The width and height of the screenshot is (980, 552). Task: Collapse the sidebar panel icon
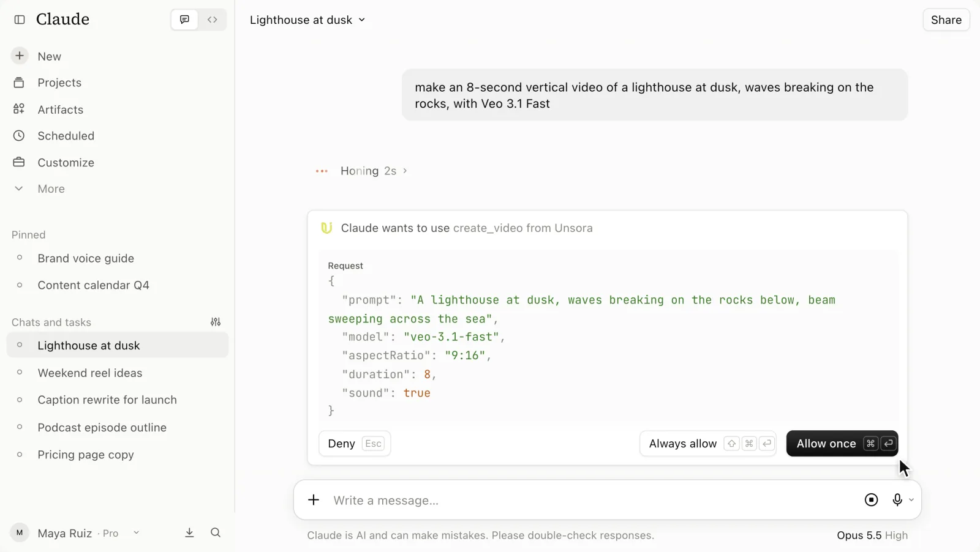click(20, 20)
